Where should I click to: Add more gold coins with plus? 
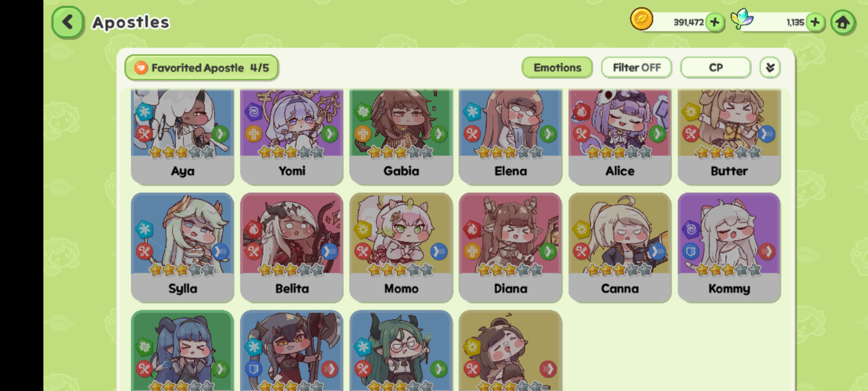(x=714, y=22)
